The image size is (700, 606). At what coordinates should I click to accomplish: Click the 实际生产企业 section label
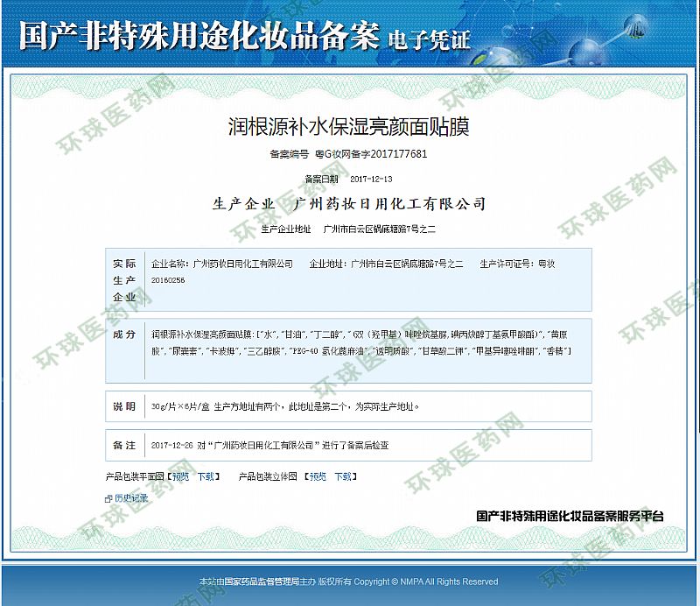click(x=124, y=279)
